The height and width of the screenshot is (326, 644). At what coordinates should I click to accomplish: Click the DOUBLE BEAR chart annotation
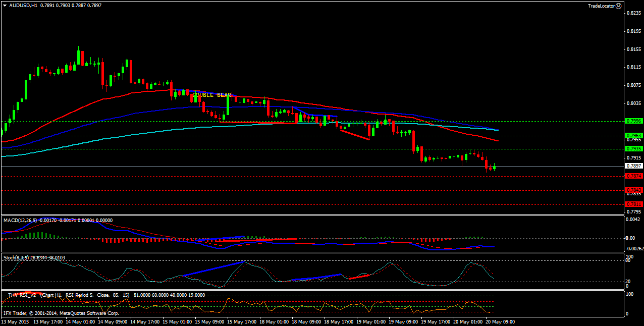coord(211,95)
